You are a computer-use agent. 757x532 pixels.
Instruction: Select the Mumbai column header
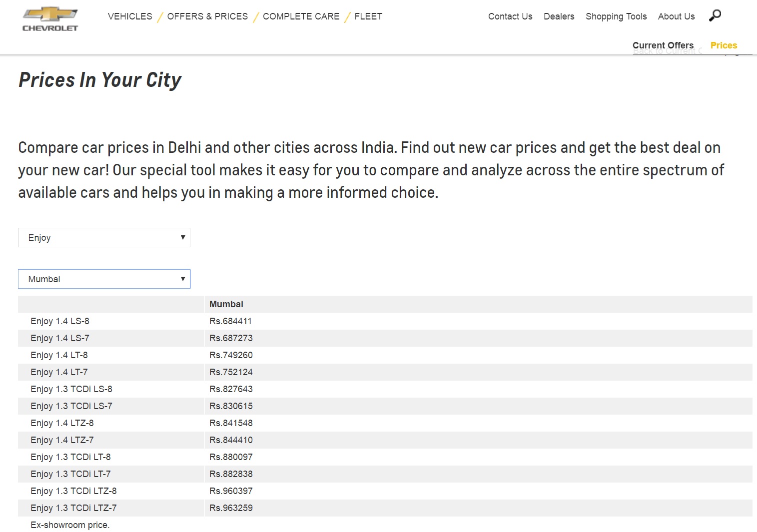point(226,304)
